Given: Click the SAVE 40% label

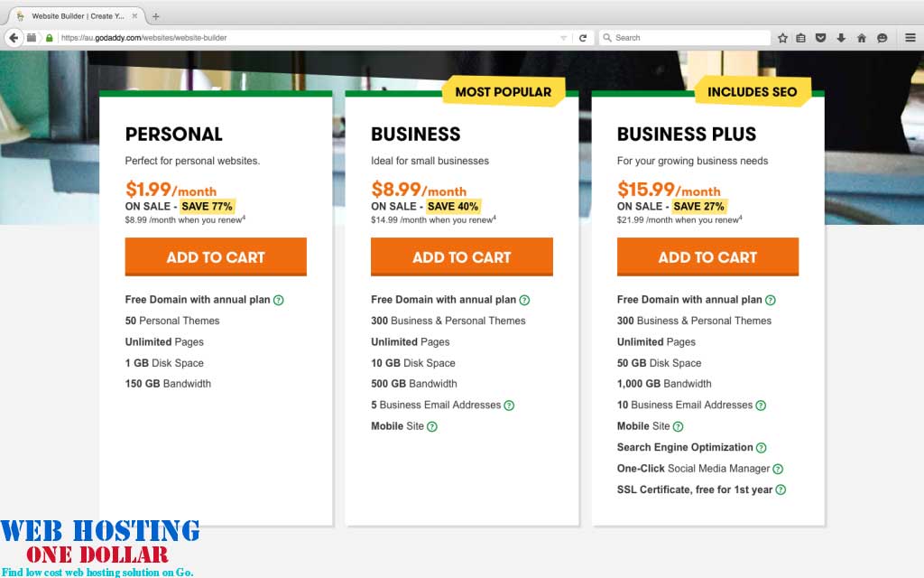Looking at the screenshot, I should [453, 207].
